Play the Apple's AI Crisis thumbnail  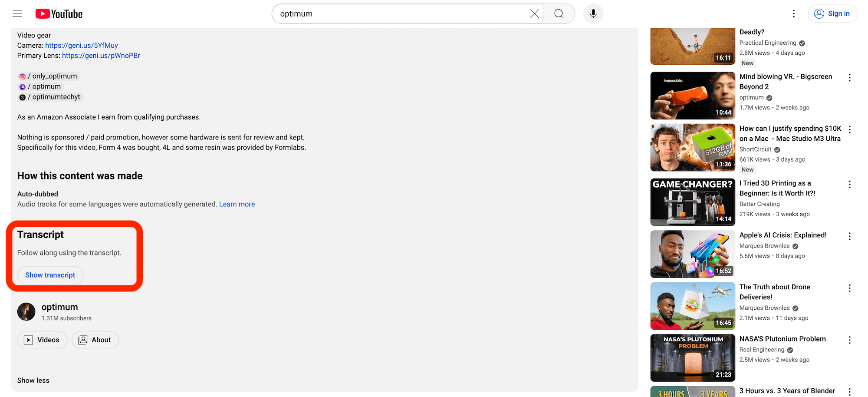click(693, 254)
